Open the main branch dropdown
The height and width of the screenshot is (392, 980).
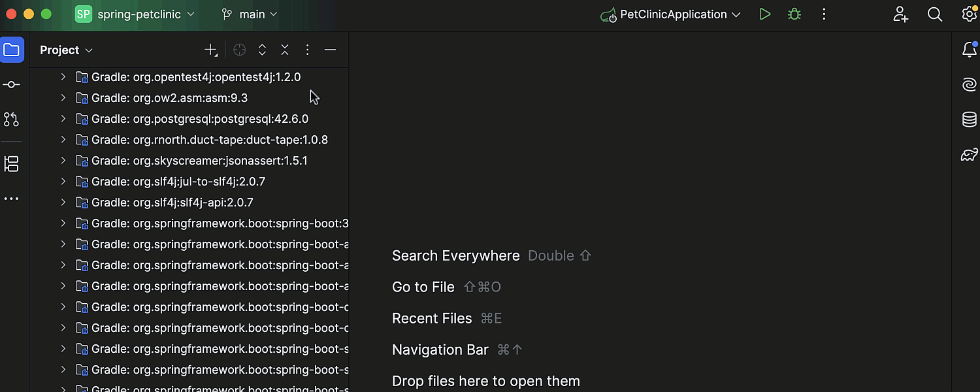250,14
